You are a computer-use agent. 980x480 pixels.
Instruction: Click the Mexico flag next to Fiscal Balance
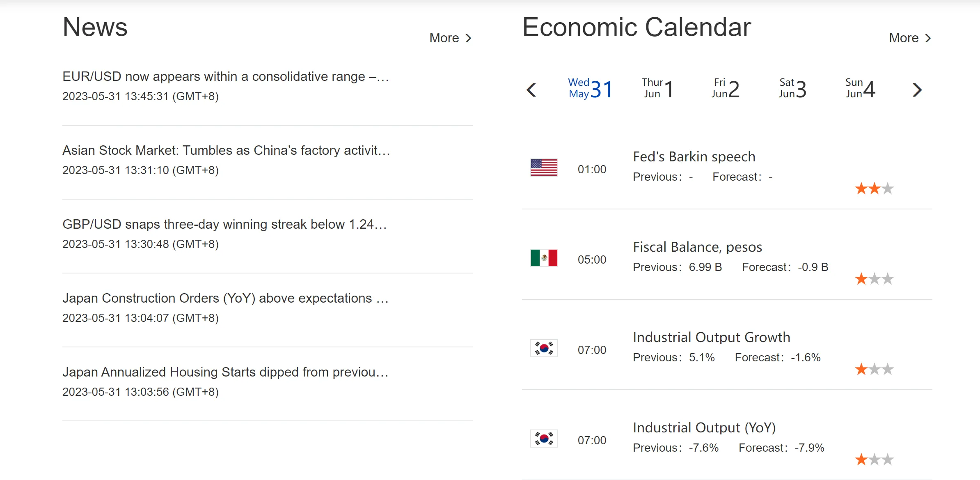coord(544,258)
